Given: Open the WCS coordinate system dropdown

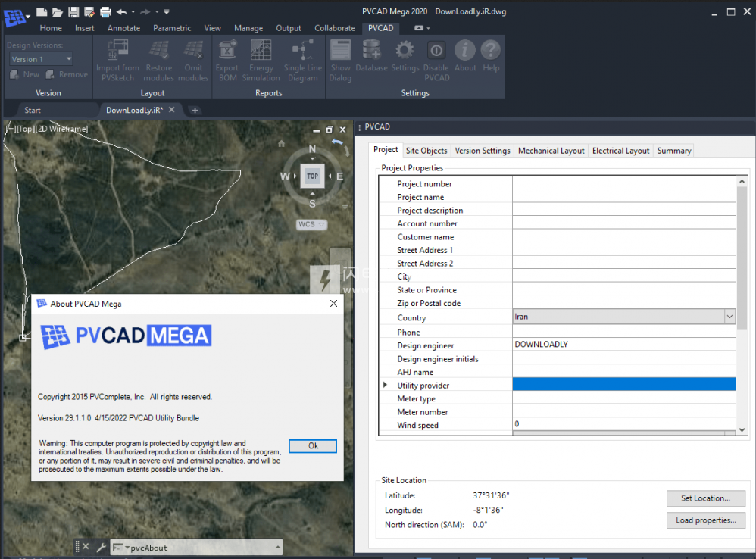Looking at the screenshot, I should tap(311, 224).
